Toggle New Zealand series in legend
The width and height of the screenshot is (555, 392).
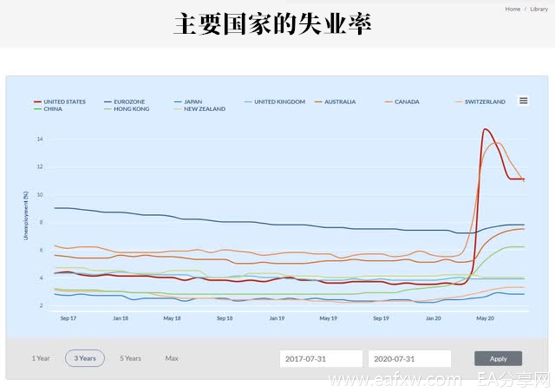click(x=203, y=109)
